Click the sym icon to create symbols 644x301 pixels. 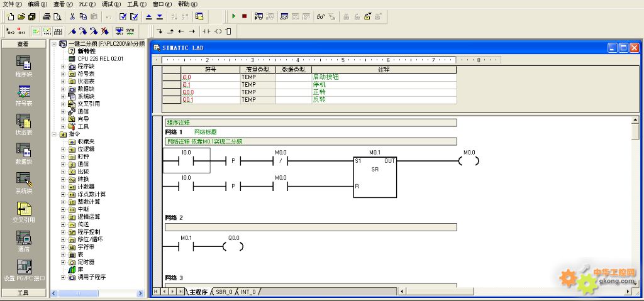pyautogui.click(x=130, y=31)
